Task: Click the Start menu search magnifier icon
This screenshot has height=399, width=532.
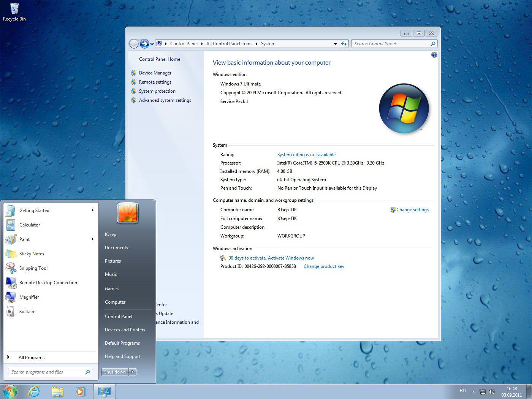Action: [x=87, y=372]
